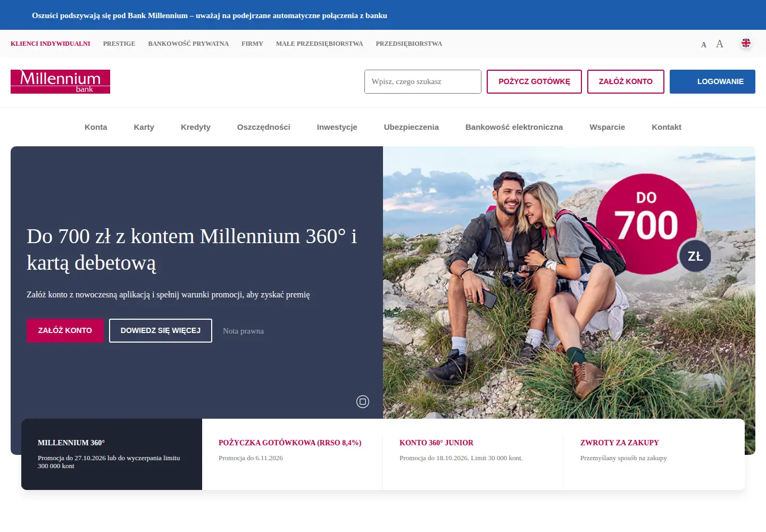Select the smaller font size A

click(x=704, y=45)
